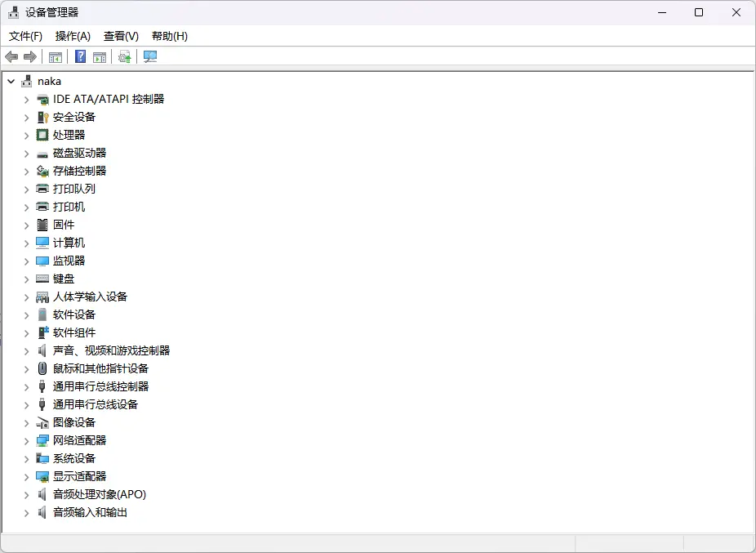Open the 操作(A) menu

tap(73, 36)
